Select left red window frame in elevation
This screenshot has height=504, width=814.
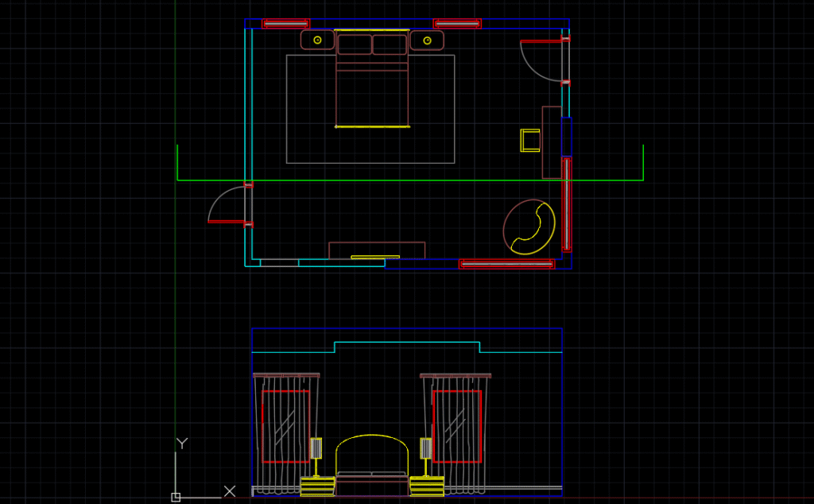coord(285,426)
